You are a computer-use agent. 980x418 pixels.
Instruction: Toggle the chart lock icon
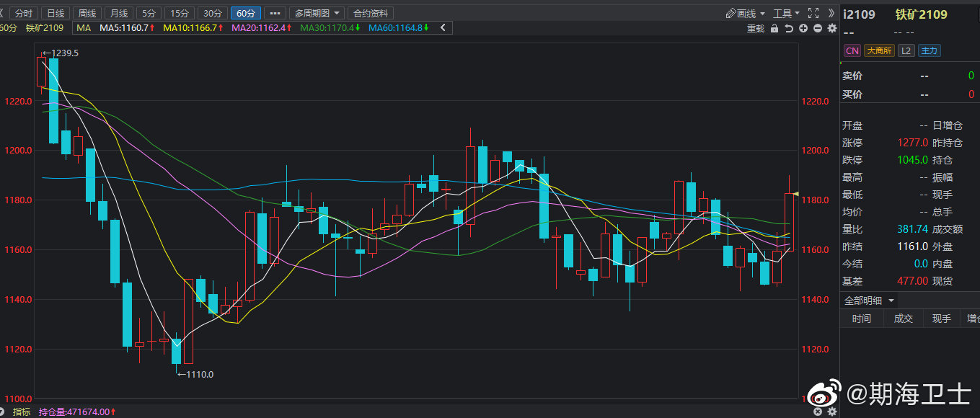[x=774, y=28]
